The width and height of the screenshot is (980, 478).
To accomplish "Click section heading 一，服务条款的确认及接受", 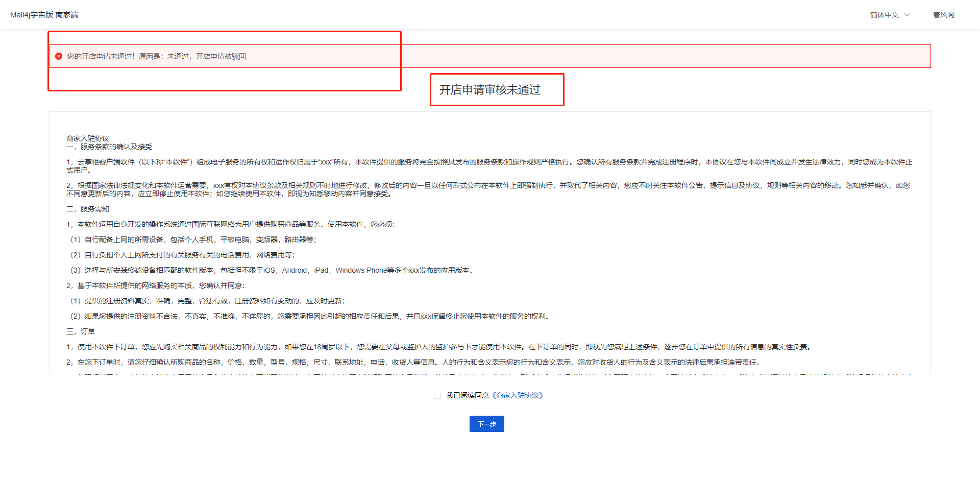I will click(109, 147).
